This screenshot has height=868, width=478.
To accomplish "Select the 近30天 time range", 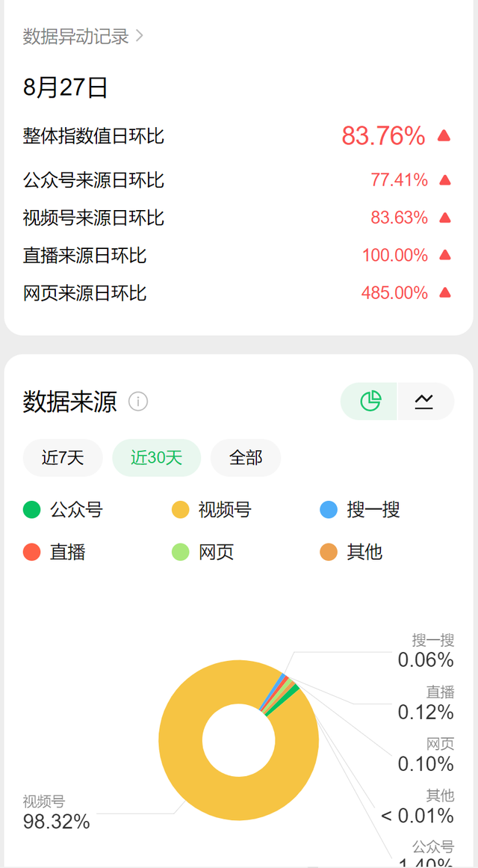I will tap(156, 458).
